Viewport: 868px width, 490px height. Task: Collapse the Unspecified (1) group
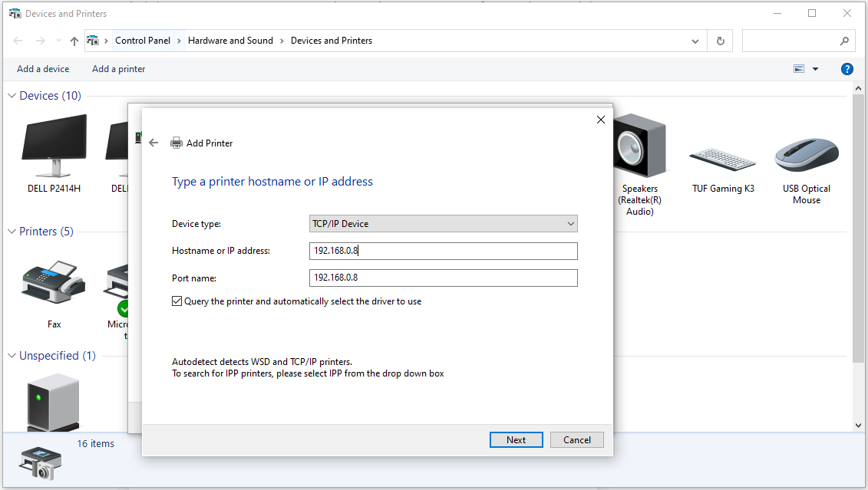tap(12, 356)
